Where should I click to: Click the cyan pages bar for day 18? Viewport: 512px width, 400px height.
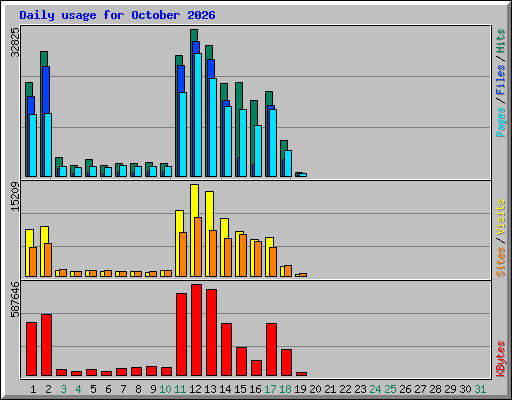(288, 164)
